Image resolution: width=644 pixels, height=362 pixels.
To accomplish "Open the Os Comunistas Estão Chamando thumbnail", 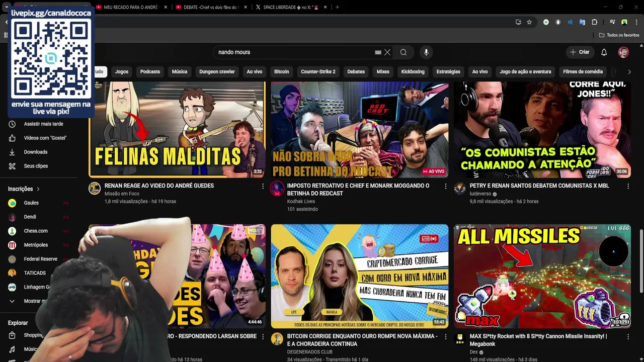I will click(542, 129).
